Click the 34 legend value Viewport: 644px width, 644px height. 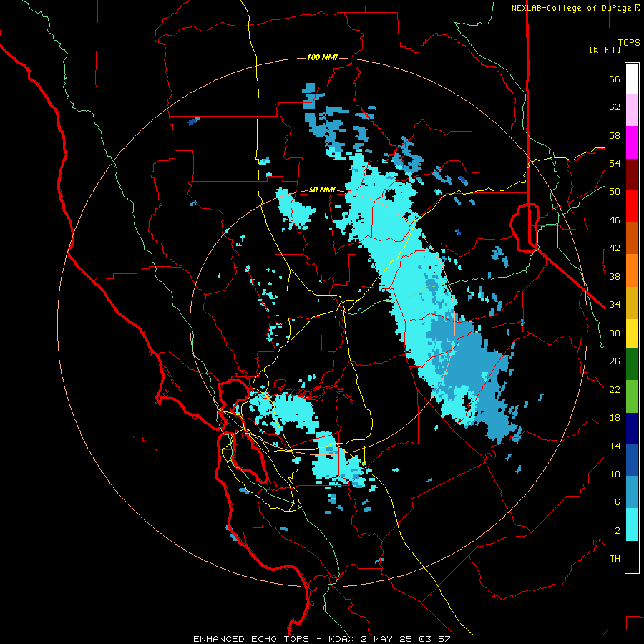pos(615,304)
